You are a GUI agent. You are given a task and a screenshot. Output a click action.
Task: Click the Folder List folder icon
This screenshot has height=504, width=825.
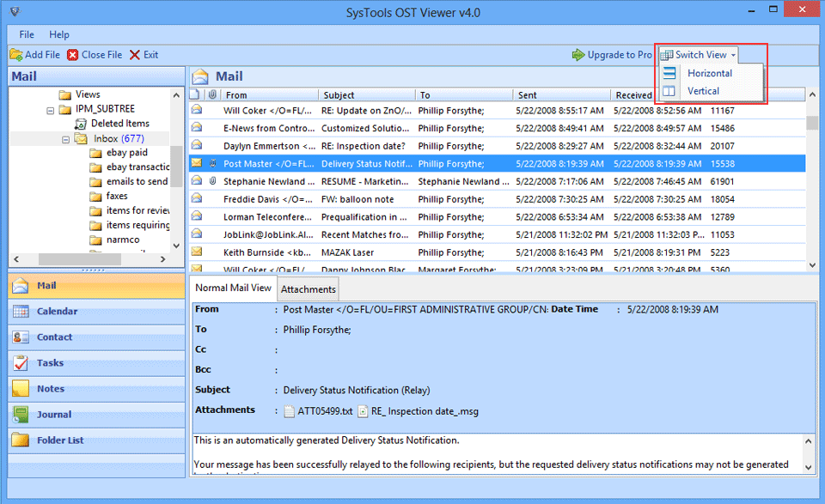pos(21,440)
